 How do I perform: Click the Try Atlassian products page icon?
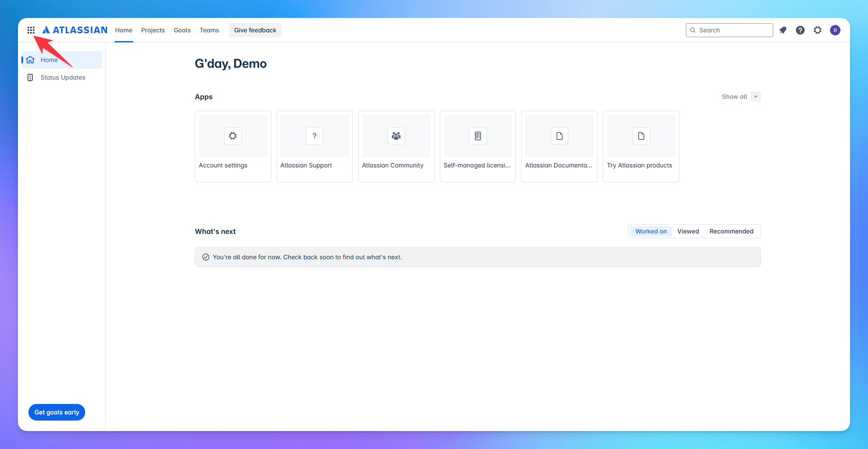pyautogui.click(x=641, y=136)
